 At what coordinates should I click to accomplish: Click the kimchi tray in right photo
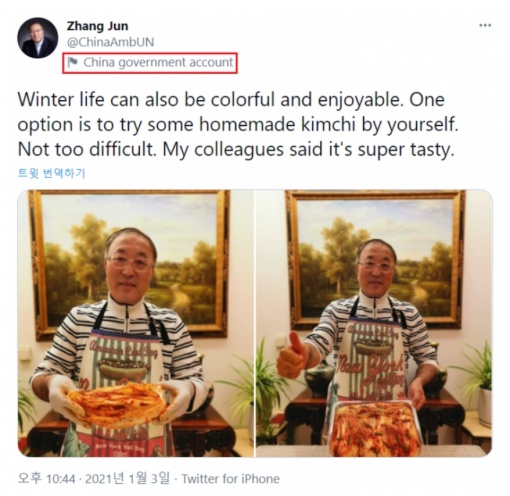[375, 428]
